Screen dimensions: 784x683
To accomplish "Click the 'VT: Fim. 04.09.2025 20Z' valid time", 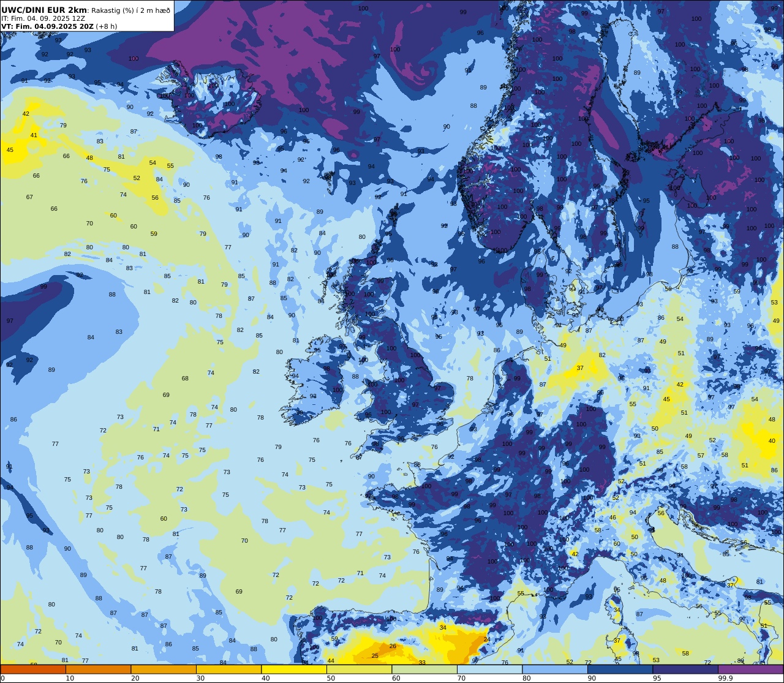I will (47, 26).
